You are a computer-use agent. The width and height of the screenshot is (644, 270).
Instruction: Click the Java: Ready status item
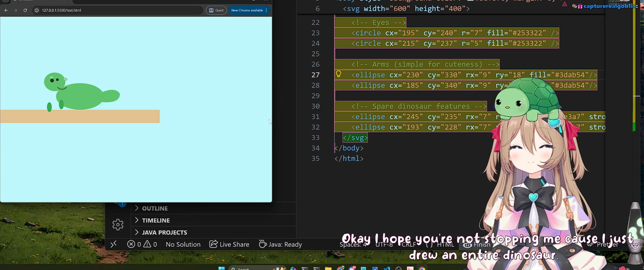click(x=280, y=244)
